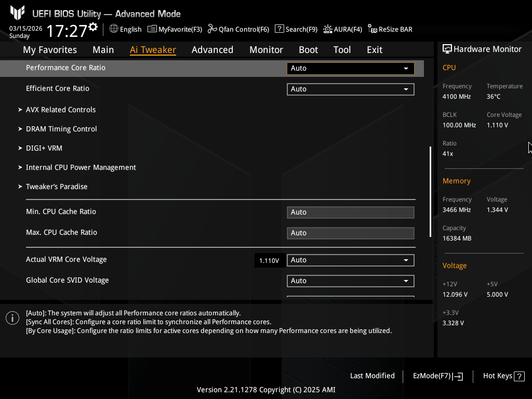Click the Search(F9) label

click(x=302, y=30)
